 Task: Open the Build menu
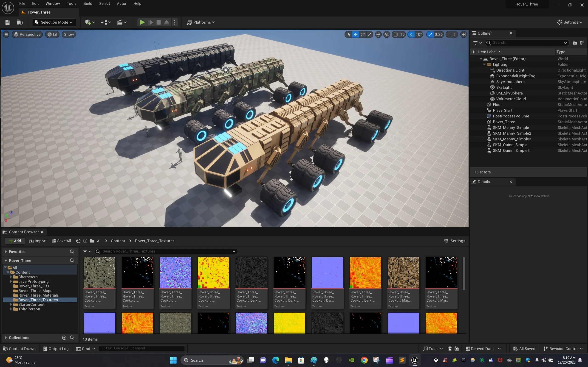tap(88, 3)
